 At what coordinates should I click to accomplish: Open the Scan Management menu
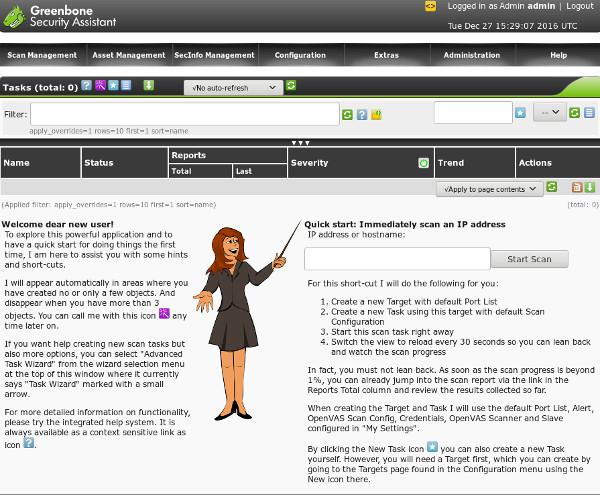pyautogui.click(x=41, y=55)
